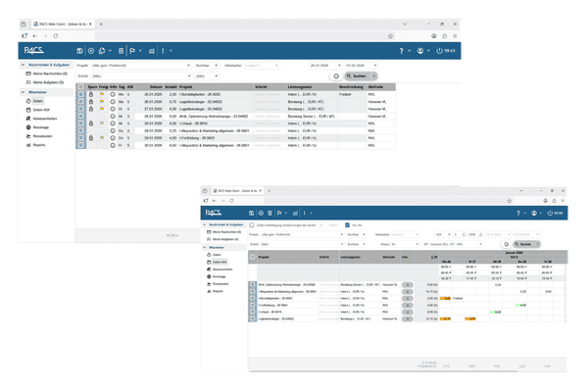Select row checkbox for I-Bürotätigkeiten in upper window
The image size is (588, 392).
80,94
